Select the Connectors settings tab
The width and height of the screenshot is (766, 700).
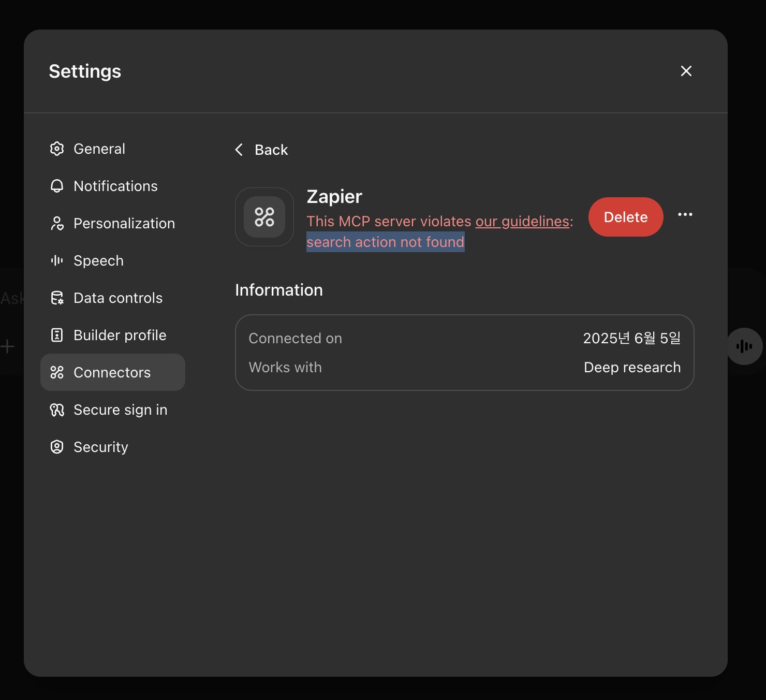113,372
